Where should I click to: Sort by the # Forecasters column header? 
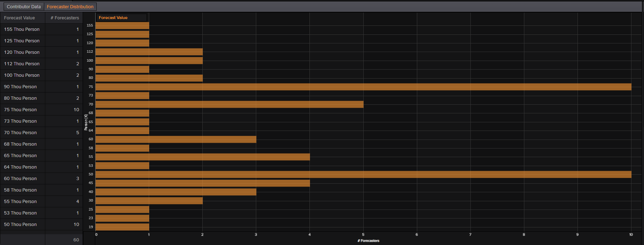64,18
